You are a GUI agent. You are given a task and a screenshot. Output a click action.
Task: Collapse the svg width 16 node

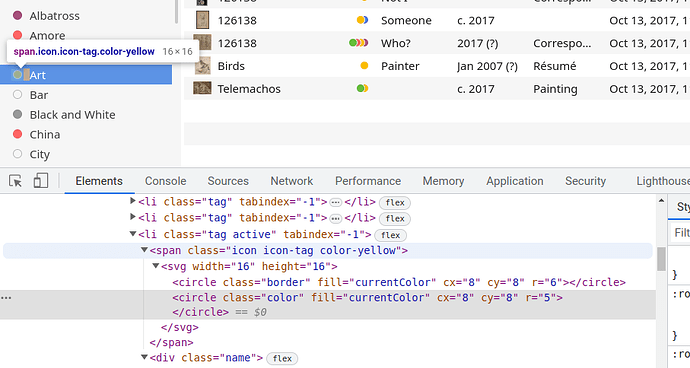pyautogui.click(x=155, y=266)
